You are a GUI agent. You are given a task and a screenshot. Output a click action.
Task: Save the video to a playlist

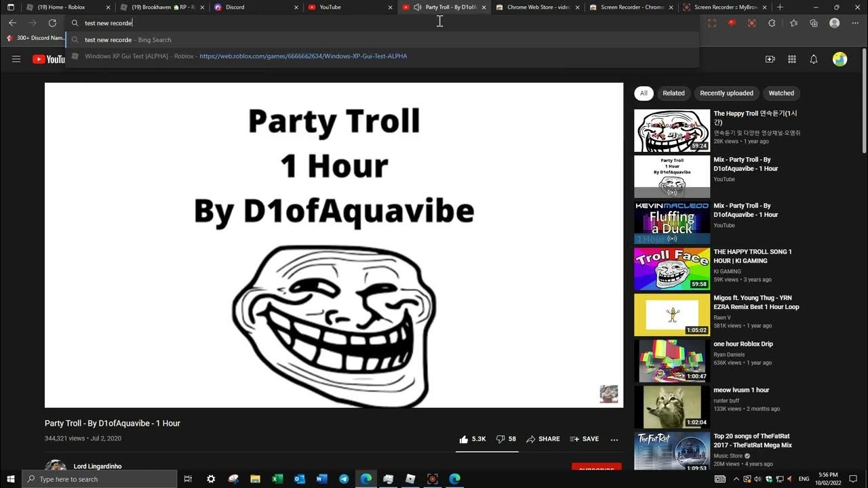585,439
